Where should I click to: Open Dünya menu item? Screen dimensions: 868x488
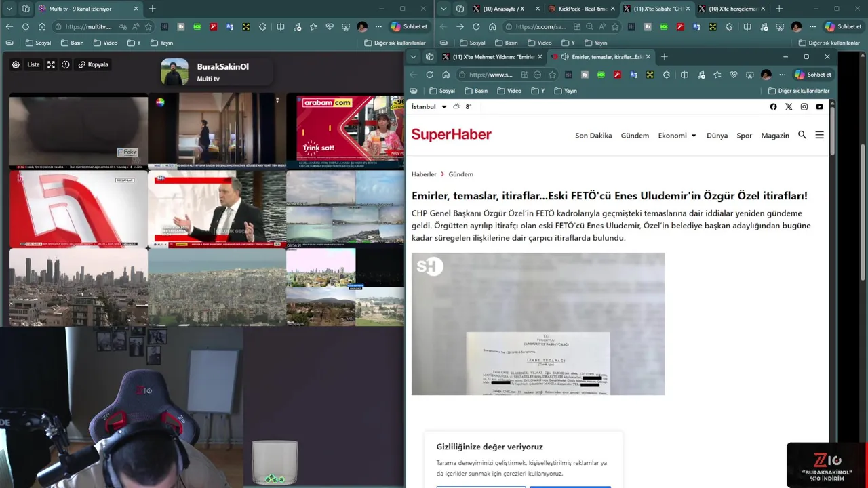point(717,136)
